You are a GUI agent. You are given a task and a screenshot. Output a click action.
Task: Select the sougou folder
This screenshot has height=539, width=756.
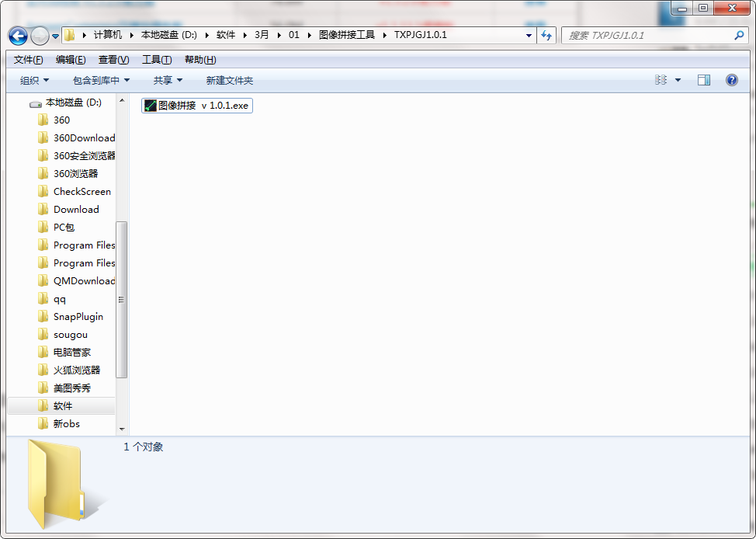[63, 335]
